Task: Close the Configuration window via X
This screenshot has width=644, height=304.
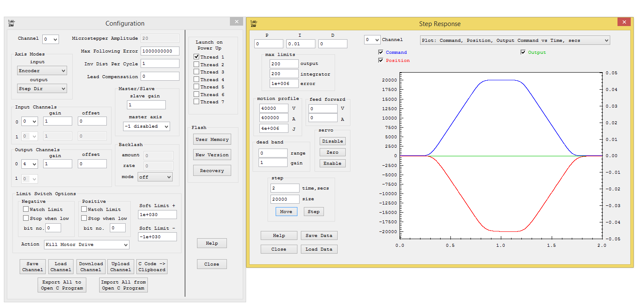Action: tap(236, 21)
